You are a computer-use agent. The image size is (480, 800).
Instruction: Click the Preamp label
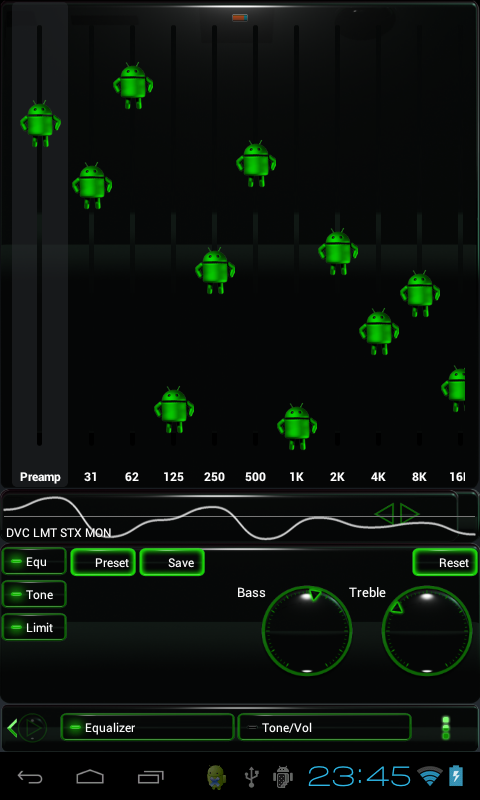[x=40, y=477]
